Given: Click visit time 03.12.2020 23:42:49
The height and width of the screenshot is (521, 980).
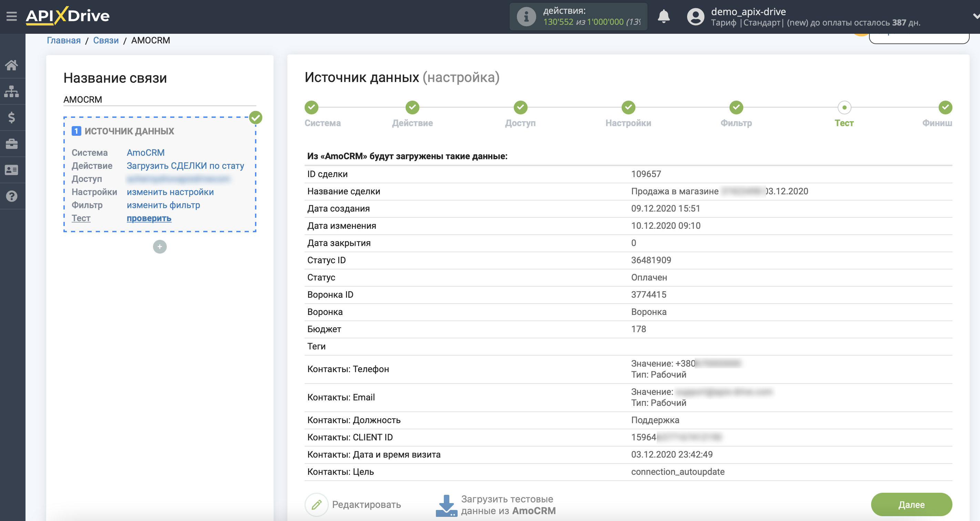Looking at the screenshot, I should point(672,455).
